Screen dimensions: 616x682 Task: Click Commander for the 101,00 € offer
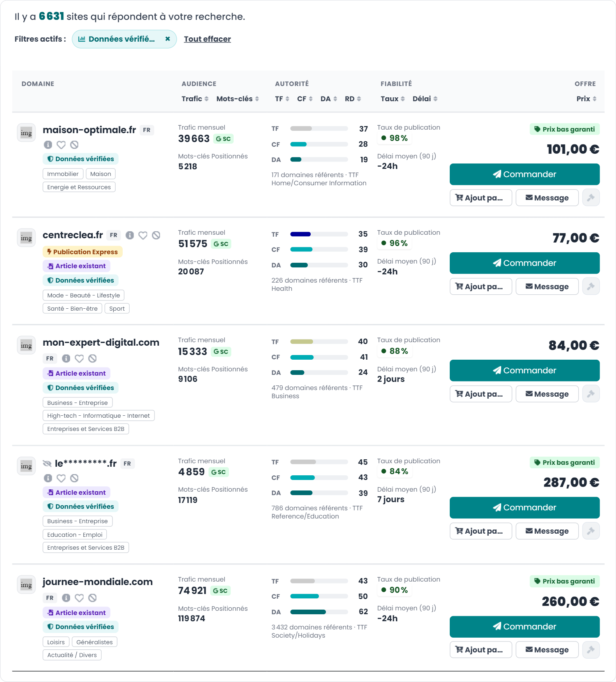(x=524, y=174)
